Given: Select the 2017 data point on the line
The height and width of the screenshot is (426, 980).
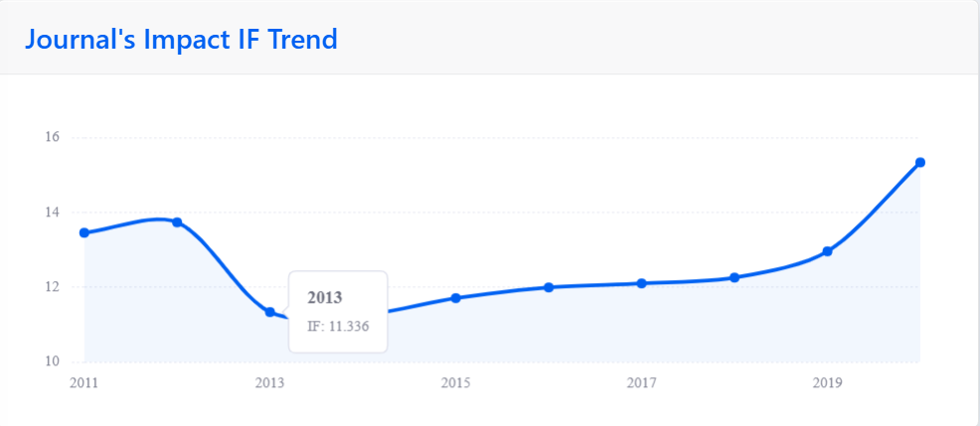Looking at the screenshot, I should click(642, 283).
